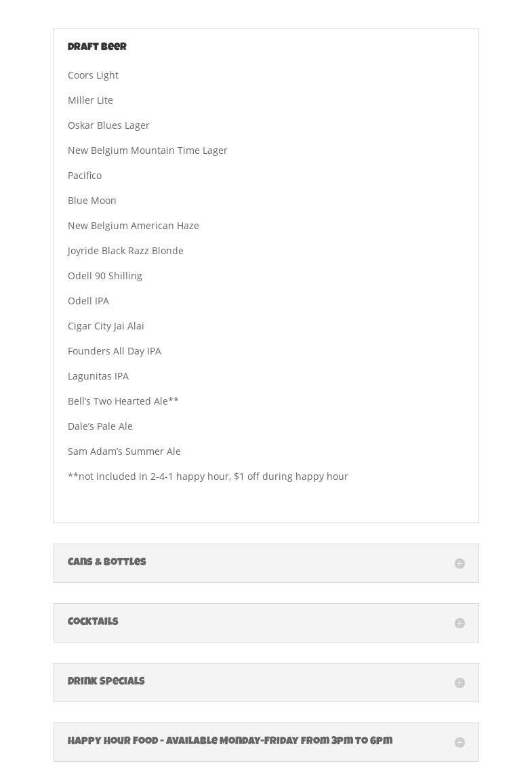The image size is (532, 772).
Task: Select the Blue Moon list item
Action: pyautogui.click(x=92, y=201)
